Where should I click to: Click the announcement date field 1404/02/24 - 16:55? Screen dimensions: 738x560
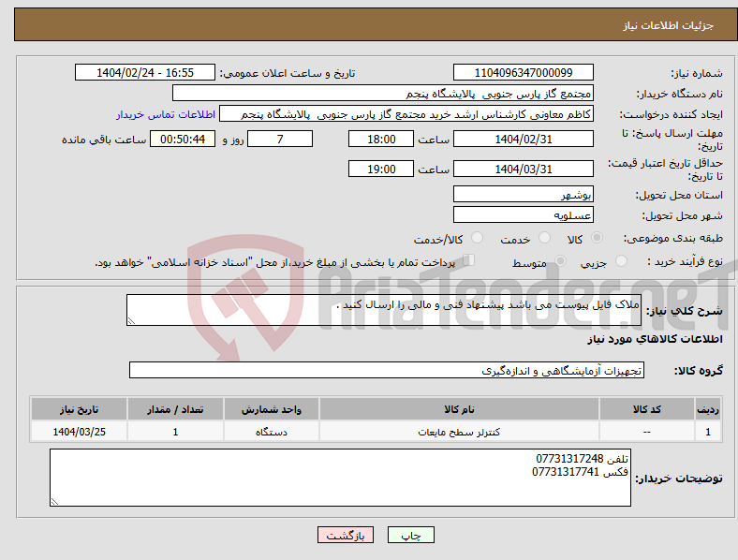[x=145, y=72]
